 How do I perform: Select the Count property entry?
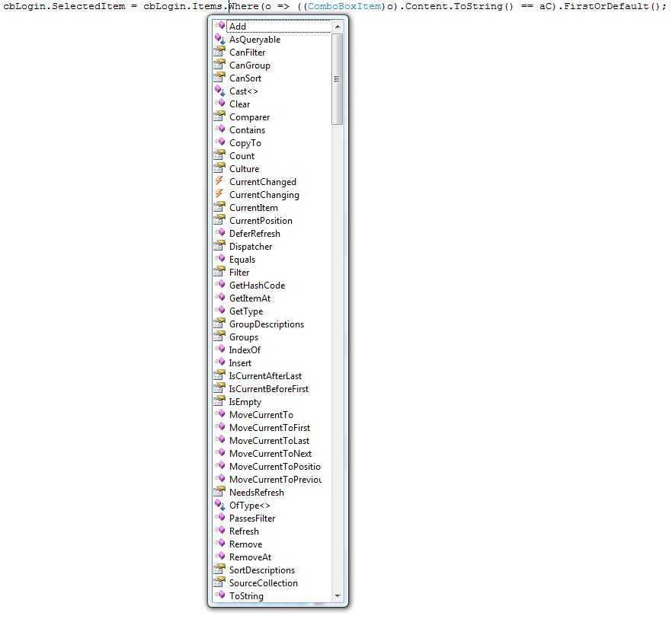pyautogui.click(x=242, y=156)
